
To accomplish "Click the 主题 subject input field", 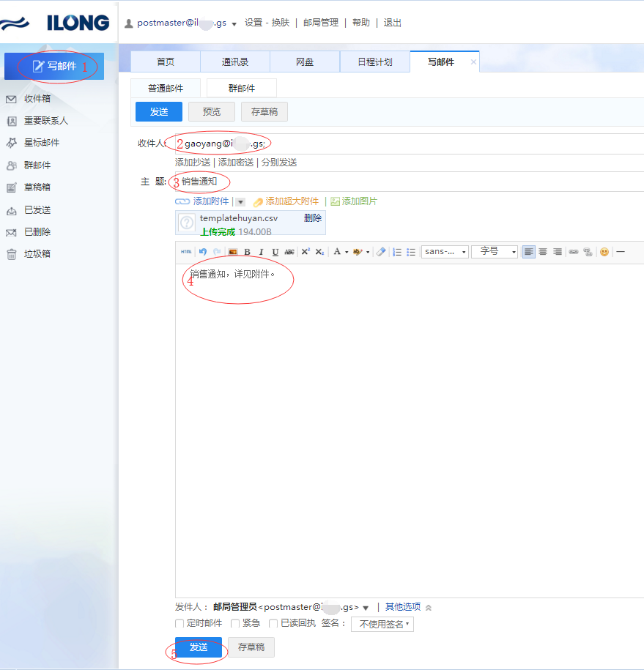I will [403, 182].
